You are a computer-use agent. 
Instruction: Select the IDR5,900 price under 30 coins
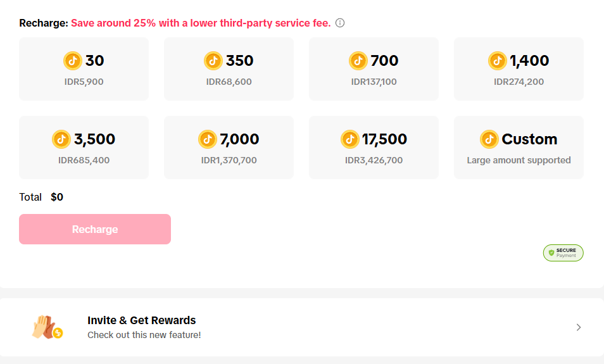click(84, 82)
